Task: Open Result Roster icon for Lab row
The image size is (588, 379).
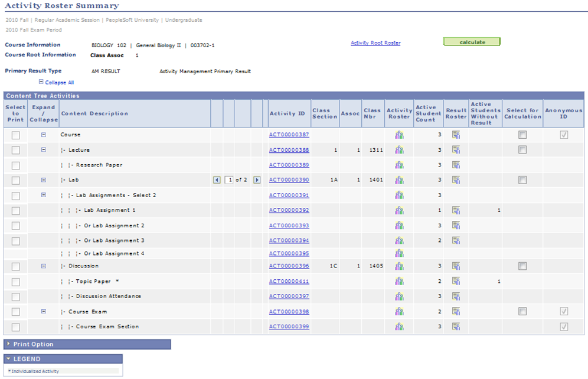Action: click(x=456, y=180)
